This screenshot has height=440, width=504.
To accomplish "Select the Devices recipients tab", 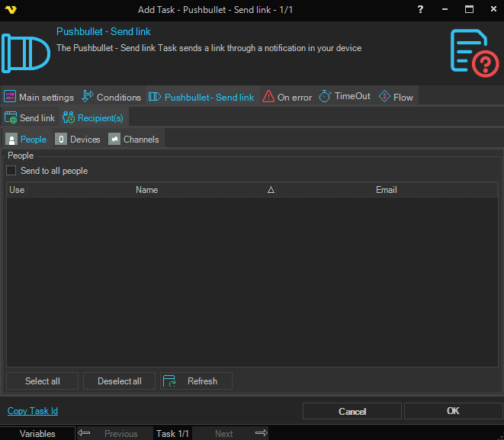I will 79,140.
